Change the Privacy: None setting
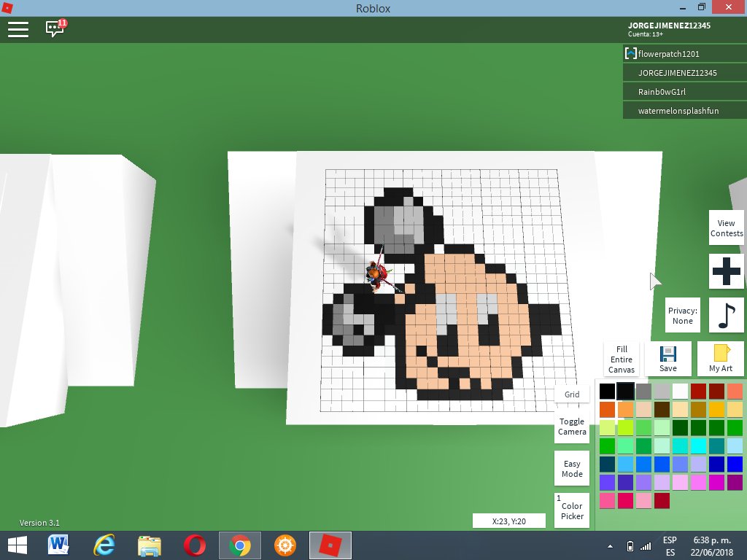Screen dimensions: 747x560 683,315
